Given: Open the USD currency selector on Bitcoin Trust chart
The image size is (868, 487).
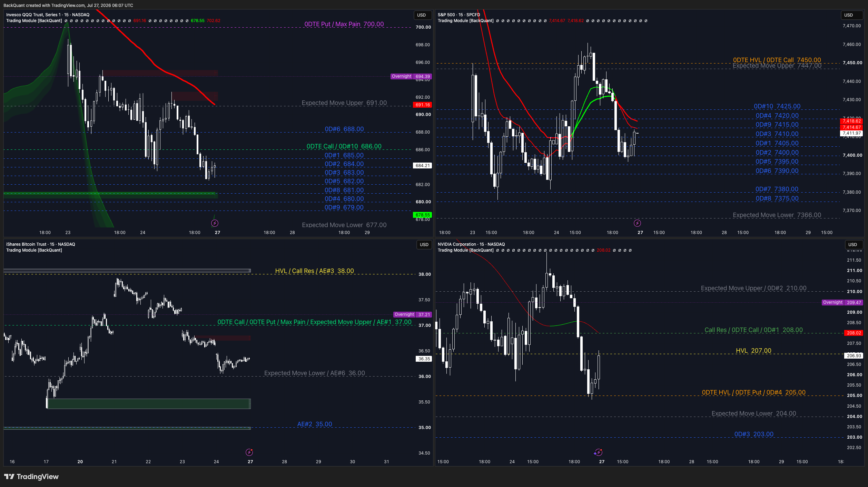Looking at the screenshot, I should pyautogui.click(x=424, y=244).
